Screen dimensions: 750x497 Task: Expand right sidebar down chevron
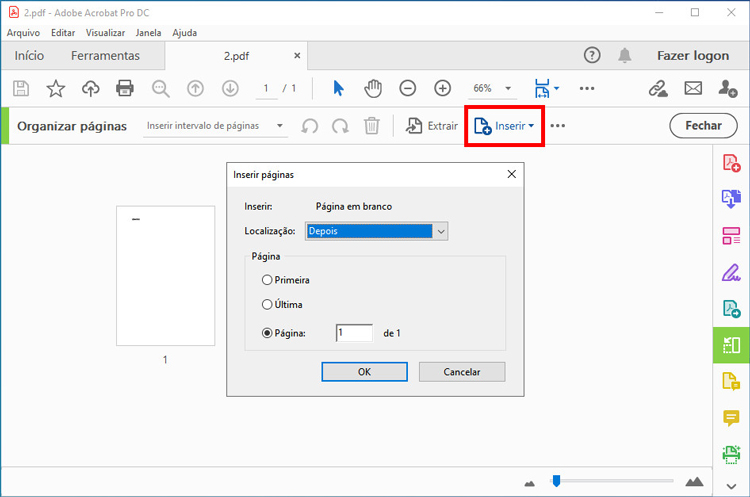[x=731, y=486]
